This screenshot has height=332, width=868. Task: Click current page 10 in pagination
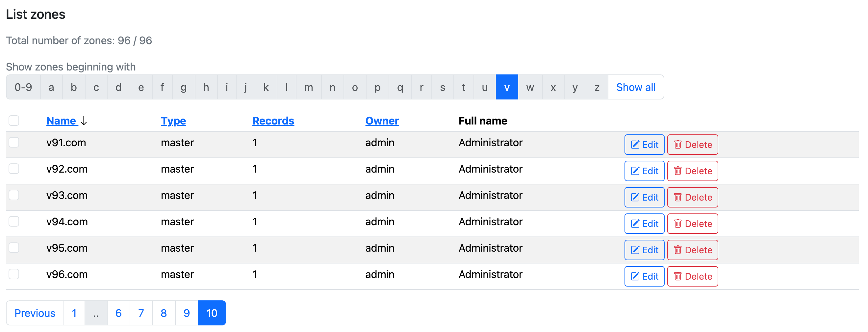[212, 313]
